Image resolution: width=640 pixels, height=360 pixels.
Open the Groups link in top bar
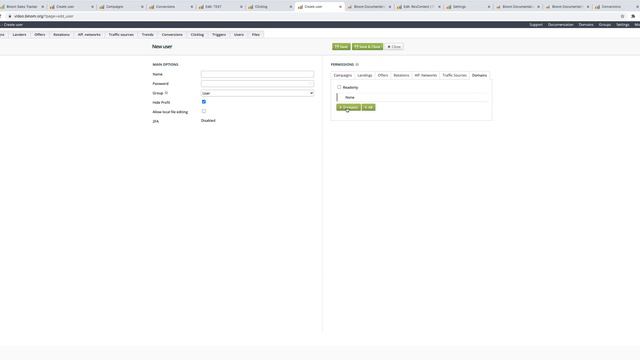coord(604,25)
